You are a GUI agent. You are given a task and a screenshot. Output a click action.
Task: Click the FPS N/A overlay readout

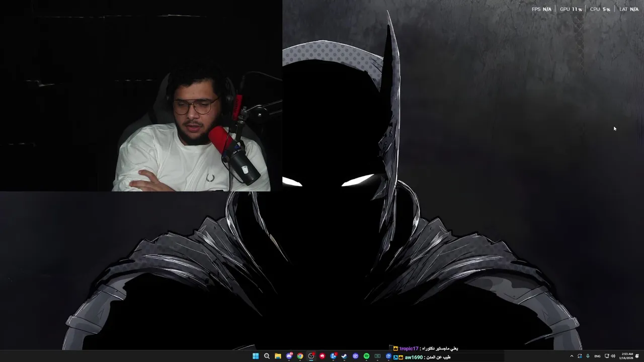tap(541, 9)
